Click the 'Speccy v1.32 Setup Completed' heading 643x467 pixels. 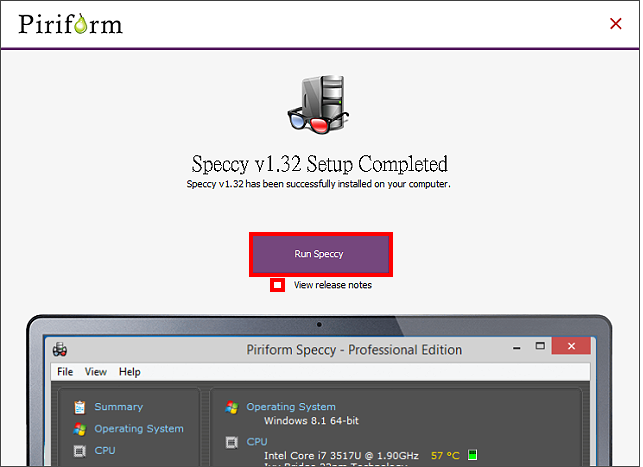click(x=319, y=164)
